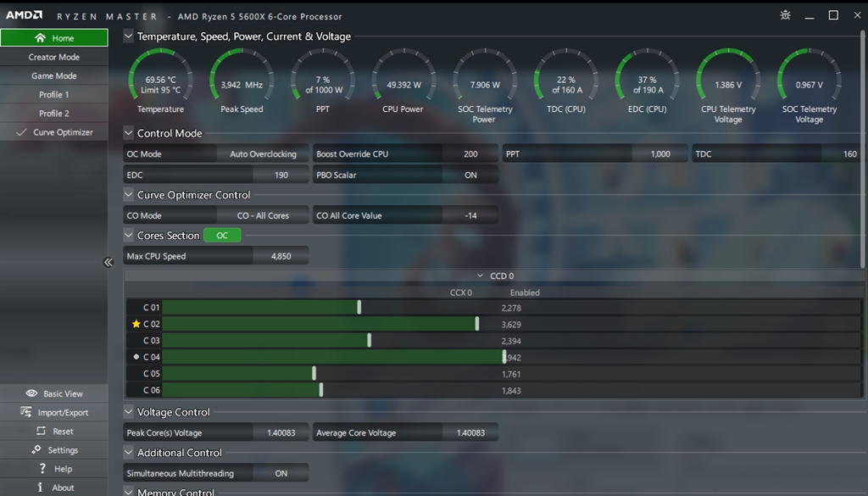Collapse the Control Mode section
The height and width of the screenshot is (496, 868).
pyautogui.click(x=129, y=133)
